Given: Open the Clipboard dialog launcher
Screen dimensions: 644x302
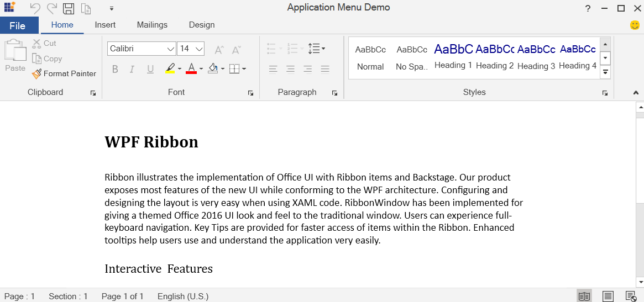Looking at the screenshot, I should (93, 93).
